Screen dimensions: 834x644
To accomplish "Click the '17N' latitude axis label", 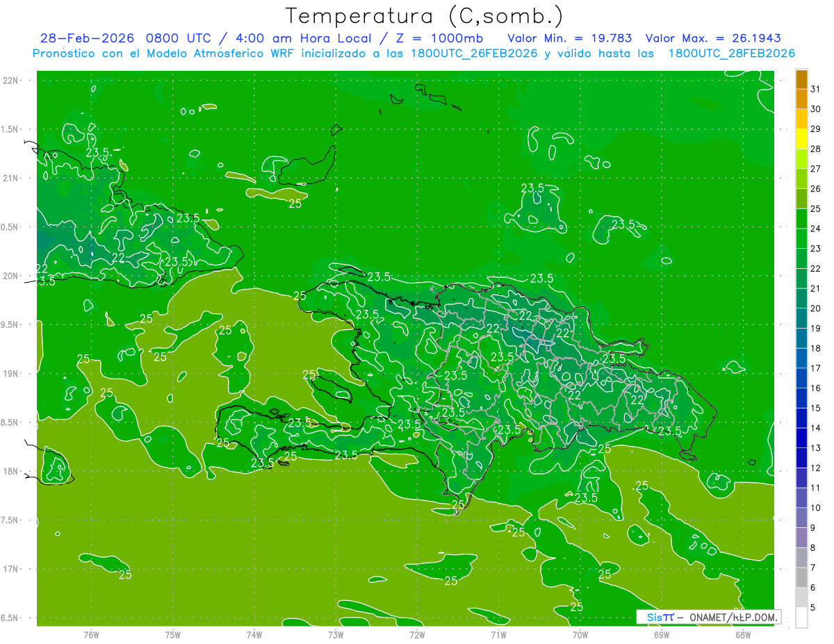I will 10,569.
